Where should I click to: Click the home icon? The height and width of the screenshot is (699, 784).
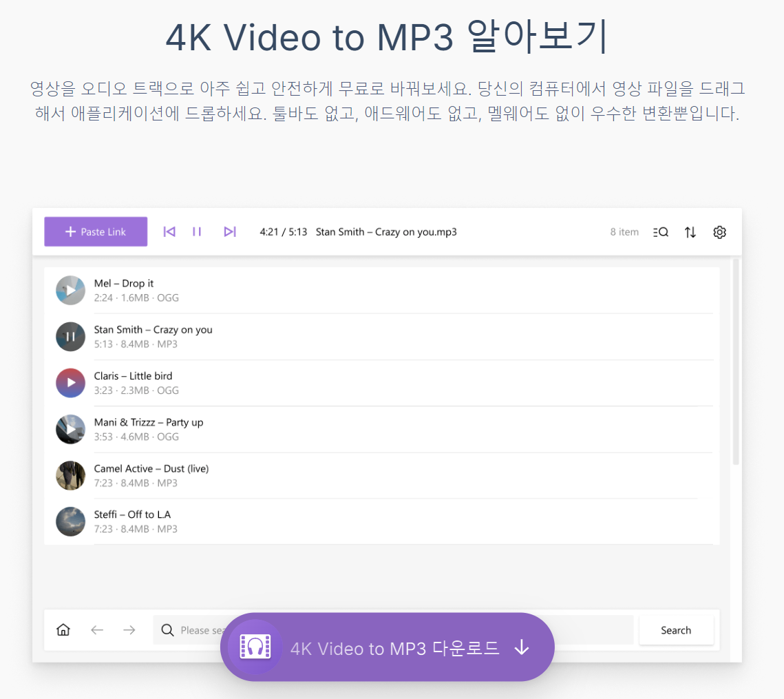coord(63,629)
